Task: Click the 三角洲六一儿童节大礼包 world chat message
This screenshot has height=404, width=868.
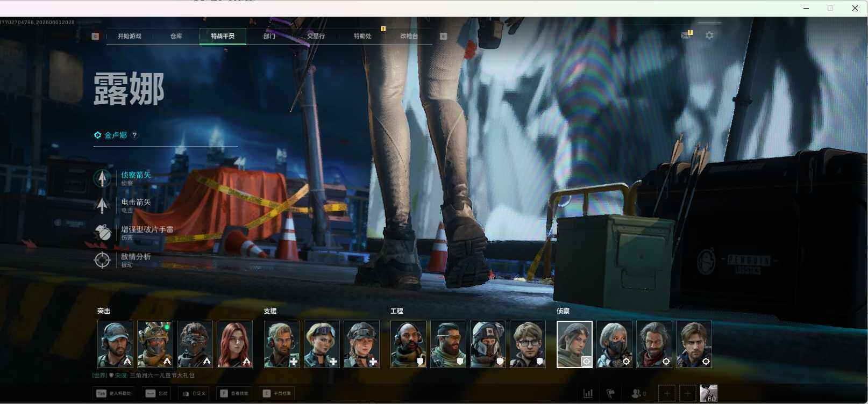Action: point(162,376)
